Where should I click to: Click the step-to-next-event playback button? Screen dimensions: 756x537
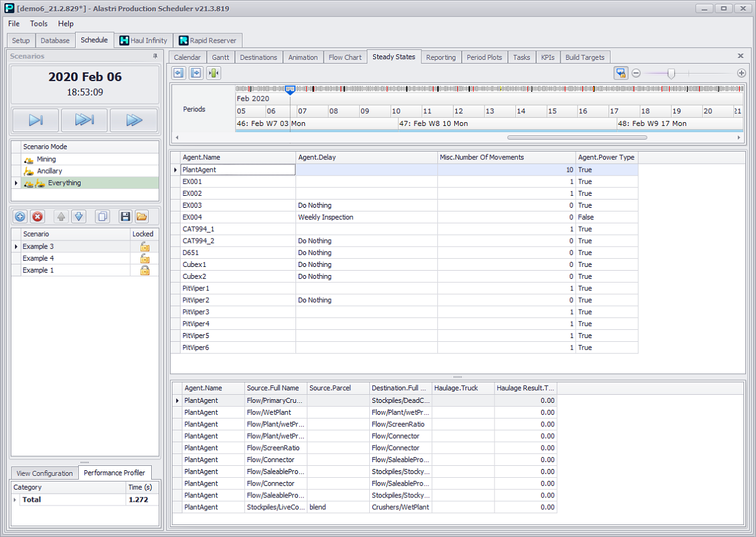[35, 120]
